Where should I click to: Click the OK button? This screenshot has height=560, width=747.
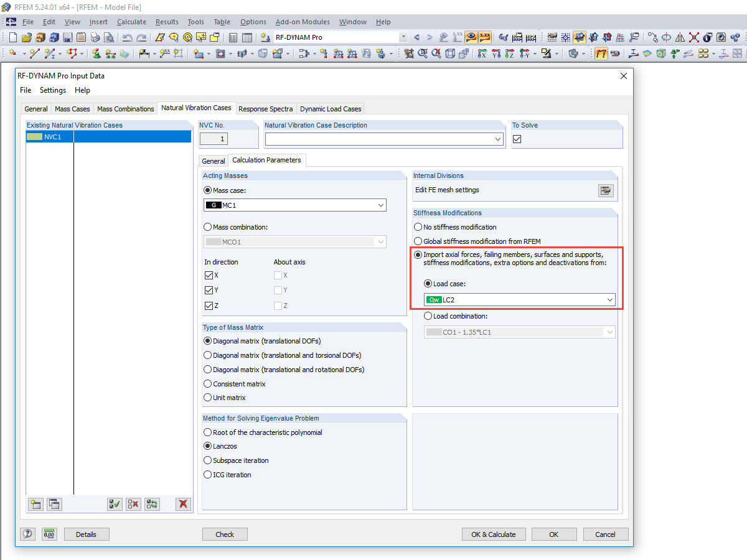click(553, 534)
